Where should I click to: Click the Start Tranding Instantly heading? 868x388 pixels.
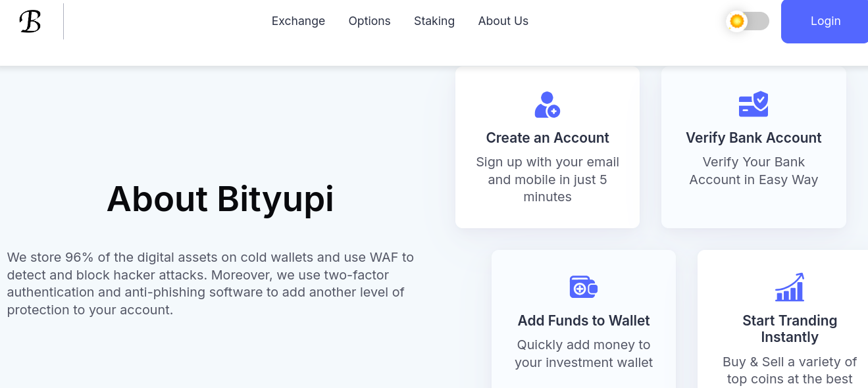pos(790,329)
